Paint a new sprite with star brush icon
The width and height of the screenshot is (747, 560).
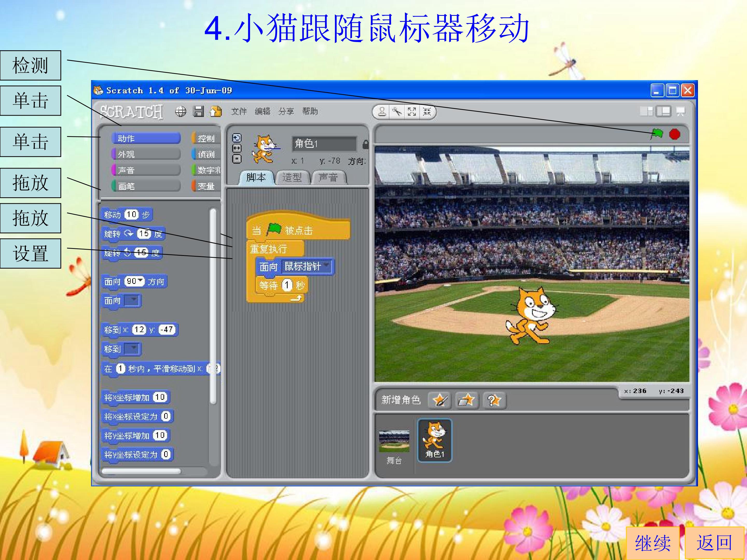(x=440, y=400)
